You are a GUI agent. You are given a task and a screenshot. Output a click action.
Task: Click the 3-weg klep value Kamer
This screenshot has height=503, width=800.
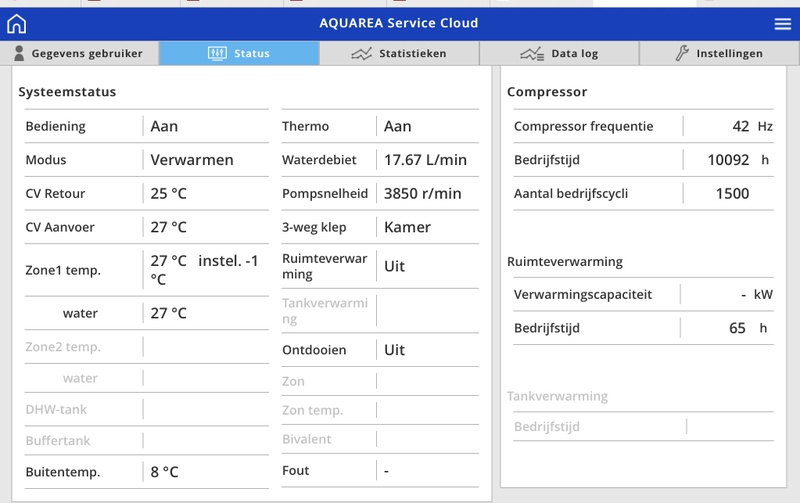(x=407, y=227)
